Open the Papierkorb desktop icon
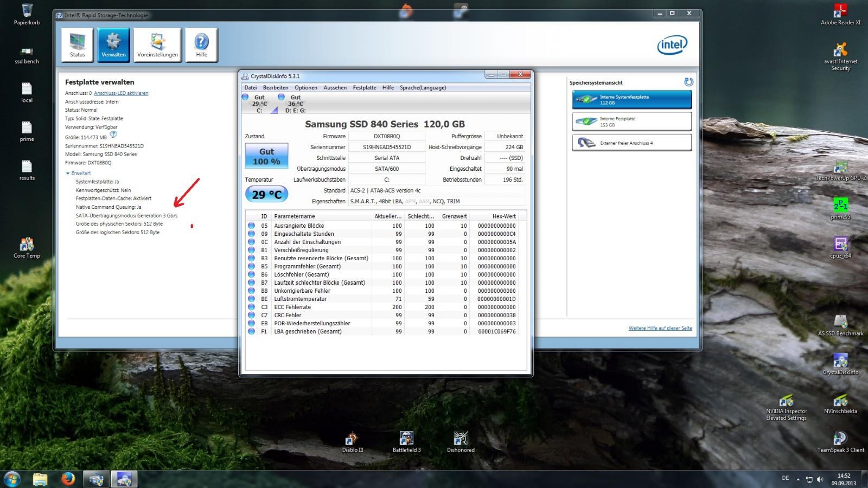Image resolution: width=868 pixels, height=488 pixels. [x=27, y=15]
